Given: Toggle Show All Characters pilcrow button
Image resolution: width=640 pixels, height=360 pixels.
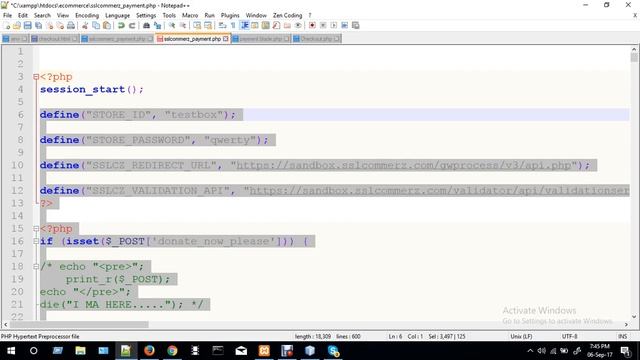Looking at the screenshot, I should (233, 25).
